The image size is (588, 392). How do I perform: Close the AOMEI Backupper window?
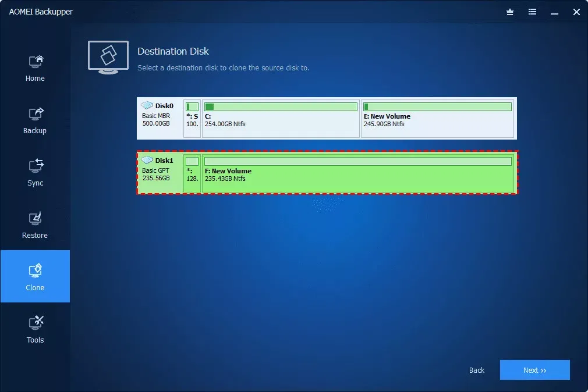pos(577,12)
